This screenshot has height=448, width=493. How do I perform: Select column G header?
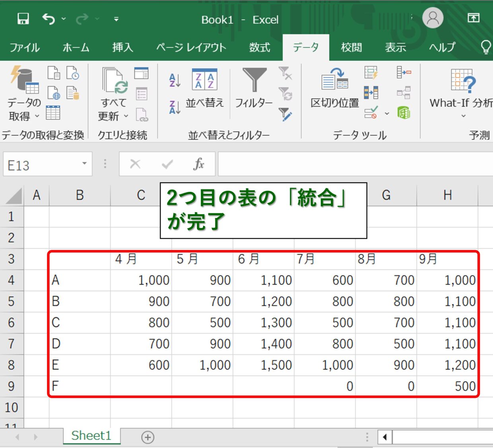tap(386, 195)
